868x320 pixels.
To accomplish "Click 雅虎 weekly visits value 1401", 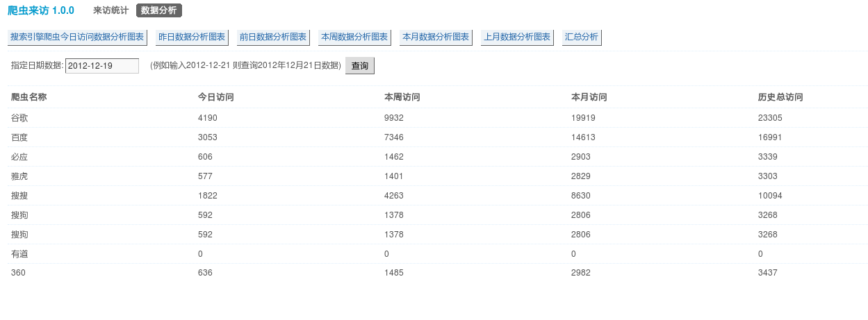I will click(394, 176).
